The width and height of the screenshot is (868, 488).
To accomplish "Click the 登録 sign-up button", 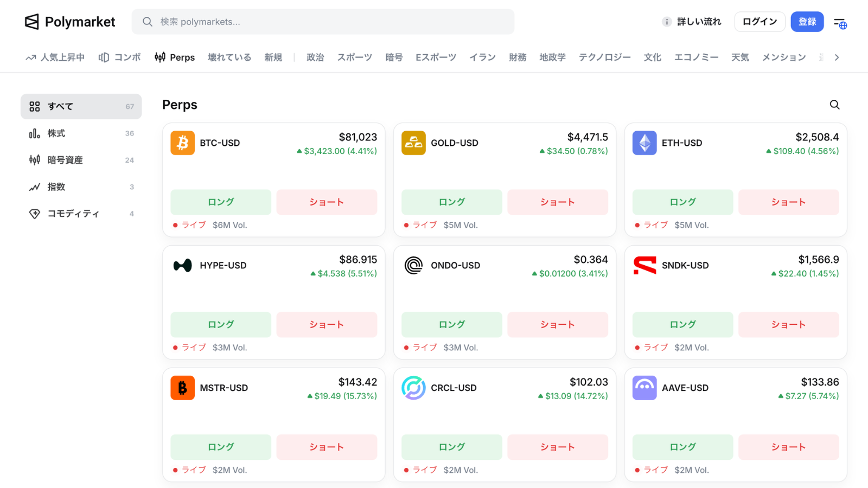I will click(807, 22).
